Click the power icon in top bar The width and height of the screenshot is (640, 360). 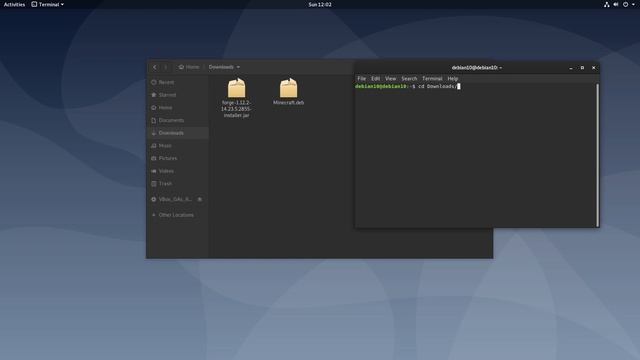pos(625,4)
